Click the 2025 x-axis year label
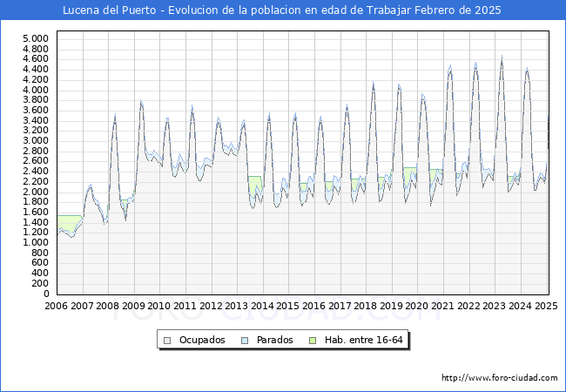 click(546, 306)
